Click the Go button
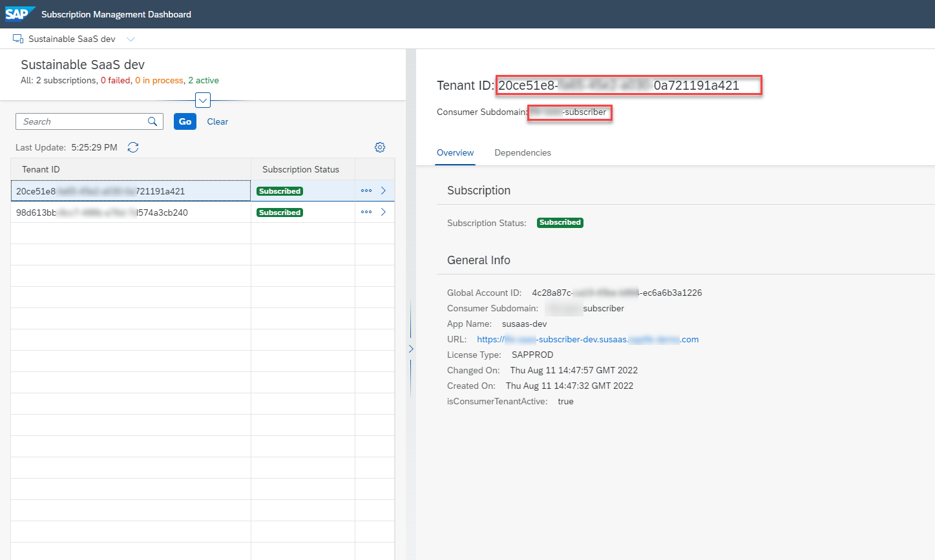 point(185,121)
